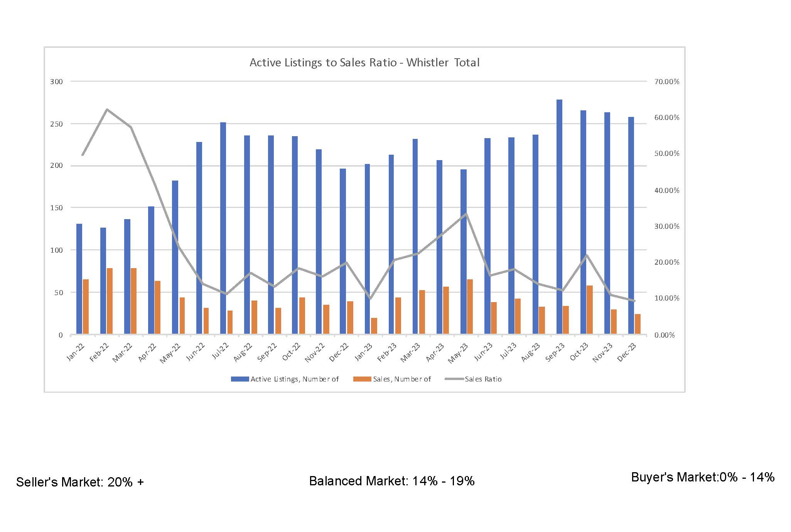Screen dimensions: 791x532
Task: Select the orange Dec-23 sales bar
Action: coord(638,324)
